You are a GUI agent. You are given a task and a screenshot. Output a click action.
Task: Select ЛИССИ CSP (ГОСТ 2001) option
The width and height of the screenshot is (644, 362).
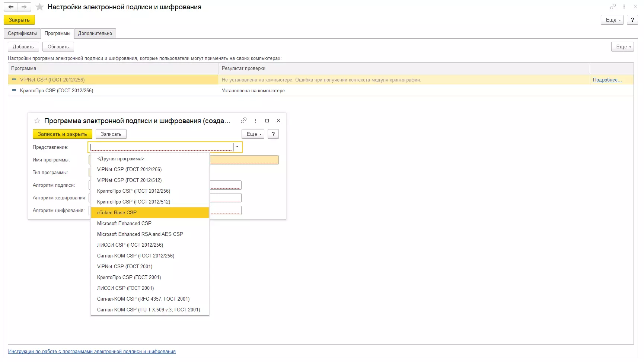150,288
